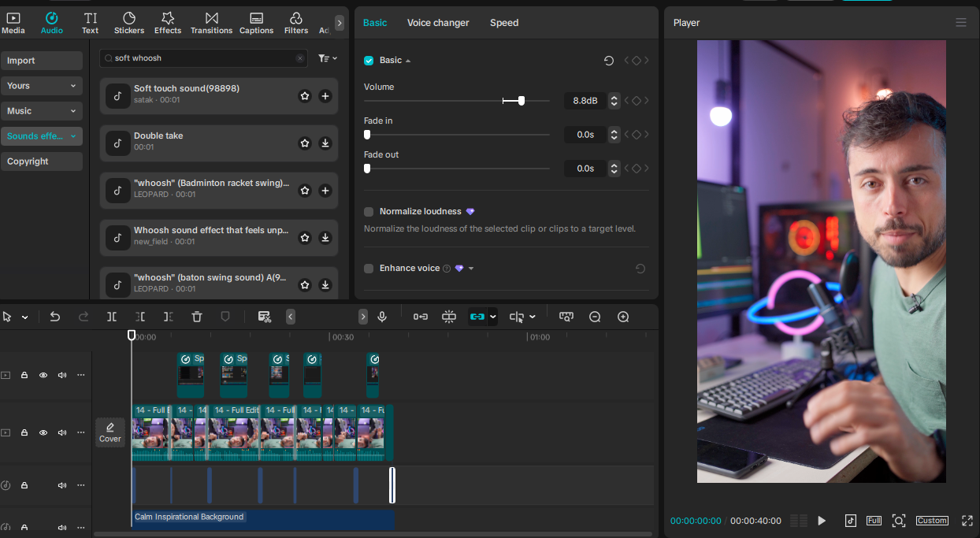
Task: Open the Stickers panel
Action: coord(129,23)
